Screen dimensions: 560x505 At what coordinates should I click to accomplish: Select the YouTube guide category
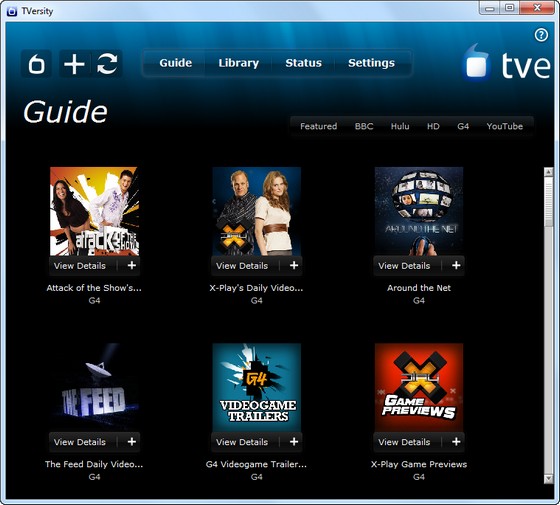coord(505,126)
